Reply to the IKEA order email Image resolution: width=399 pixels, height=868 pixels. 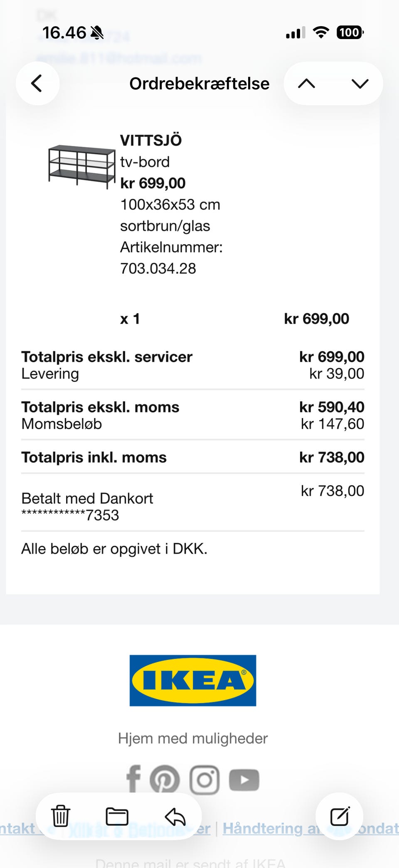click(x=175, y=816)
